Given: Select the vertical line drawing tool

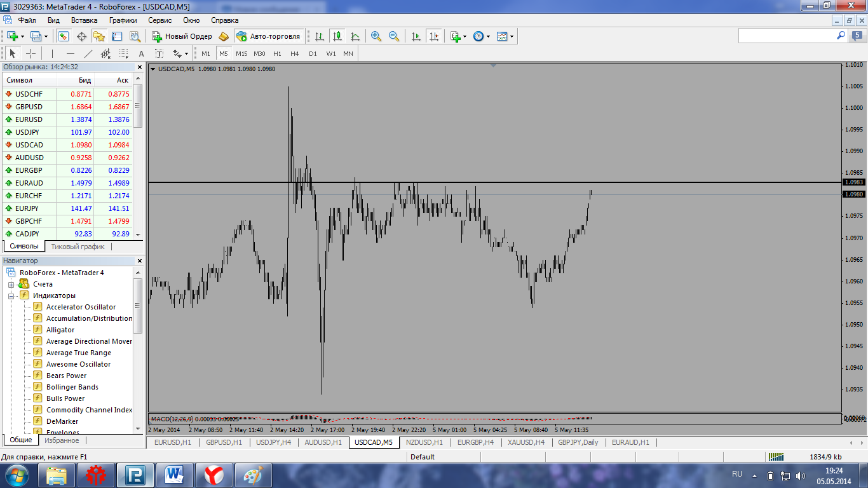Looking at the screenshot, I should 52,53.
